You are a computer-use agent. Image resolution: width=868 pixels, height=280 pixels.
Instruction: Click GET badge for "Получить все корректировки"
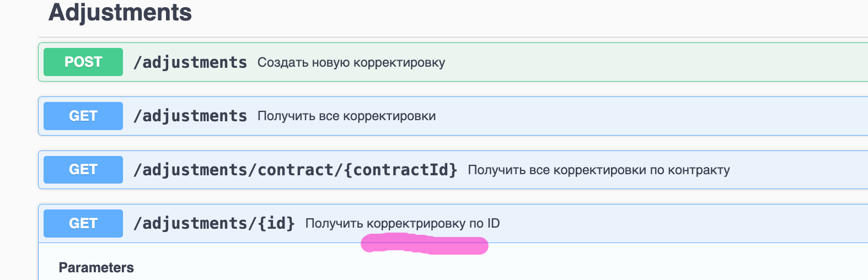(x=83, y=116)
